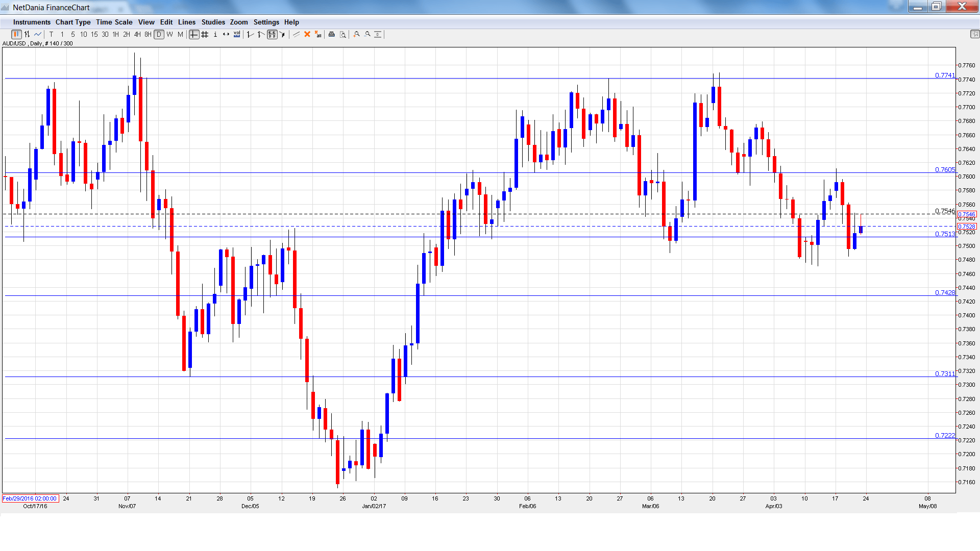Select candlestick chart type icon
The image size is (980, 551).
click(16, 35)
